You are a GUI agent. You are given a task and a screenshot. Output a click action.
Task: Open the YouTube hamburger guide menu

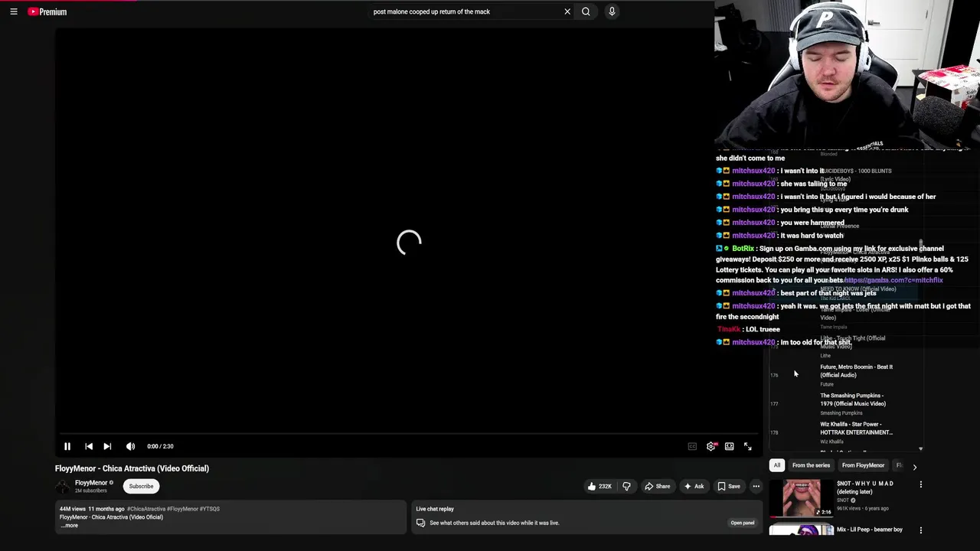(x=14, y=11)
